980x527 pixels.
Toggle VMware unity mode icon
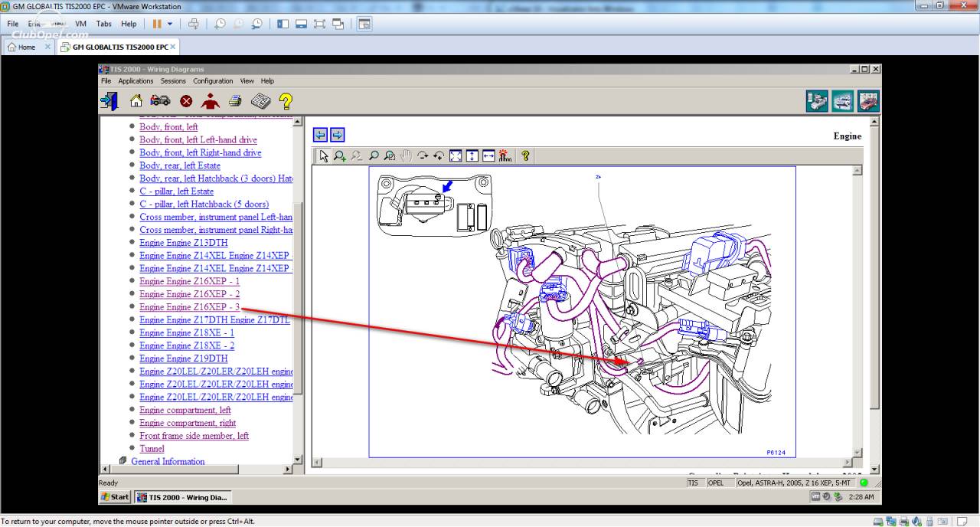click(x=338, y=24)
